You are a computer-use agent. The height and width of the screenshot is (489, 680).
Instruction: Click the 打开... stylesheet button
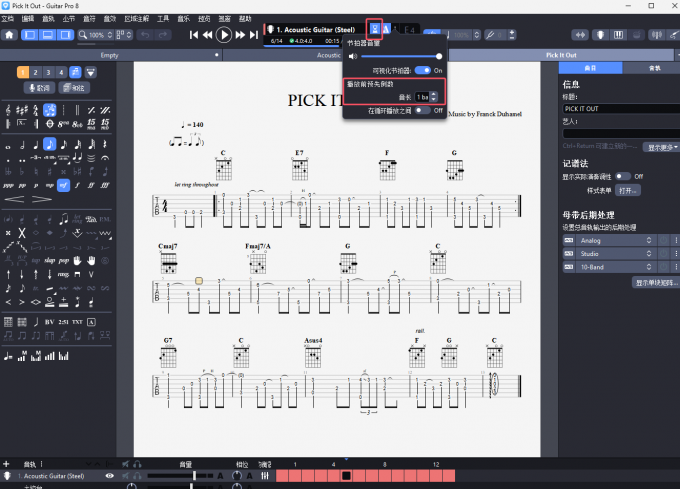[627, 189]
